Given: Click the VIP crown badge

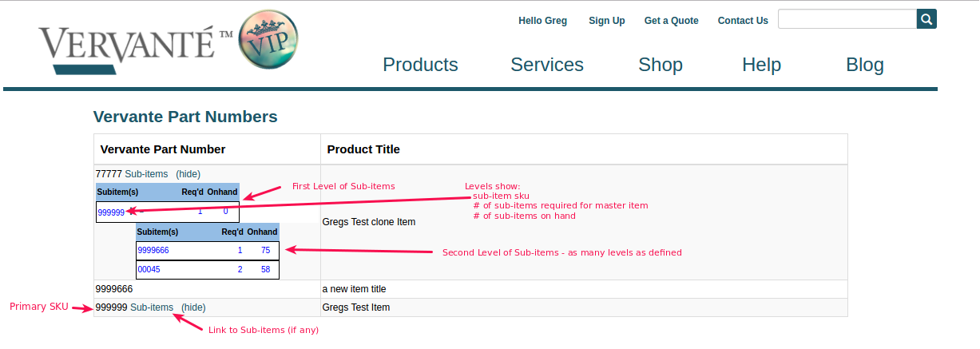Looking at the screenshot, I should [x=269, y=39].
